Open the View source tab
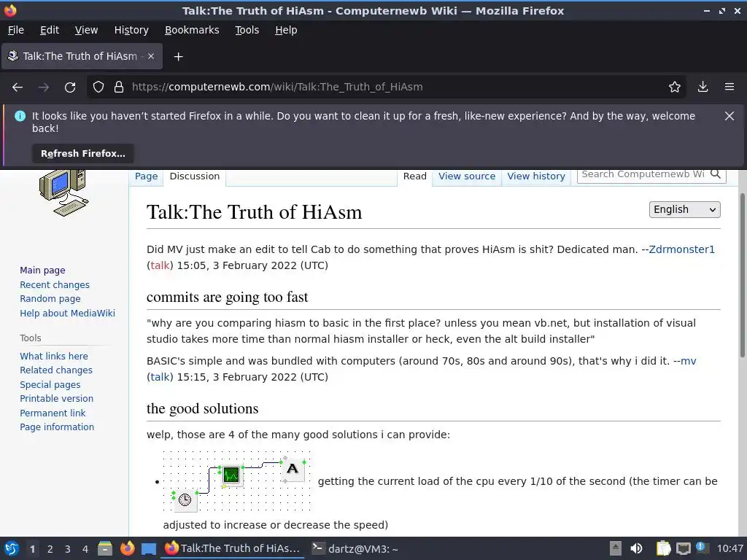 (x=467, y=176)
